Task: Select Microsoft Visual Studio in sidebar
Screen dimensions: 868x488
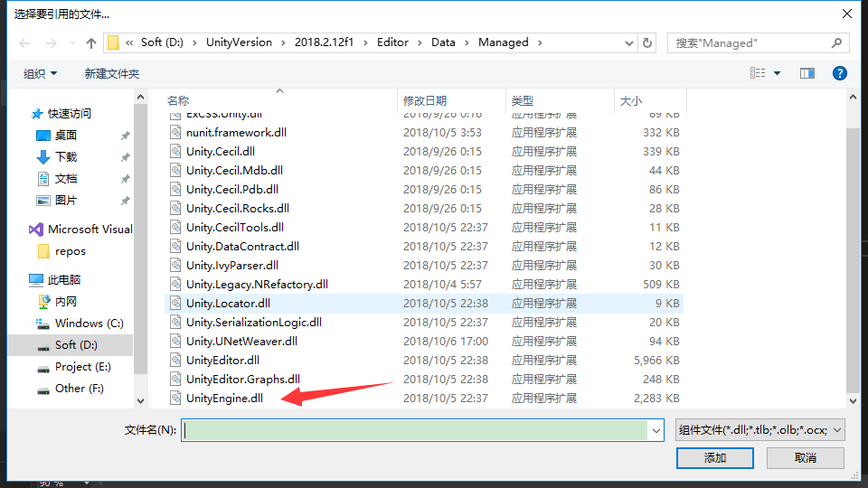Action: tap(80, 229)
